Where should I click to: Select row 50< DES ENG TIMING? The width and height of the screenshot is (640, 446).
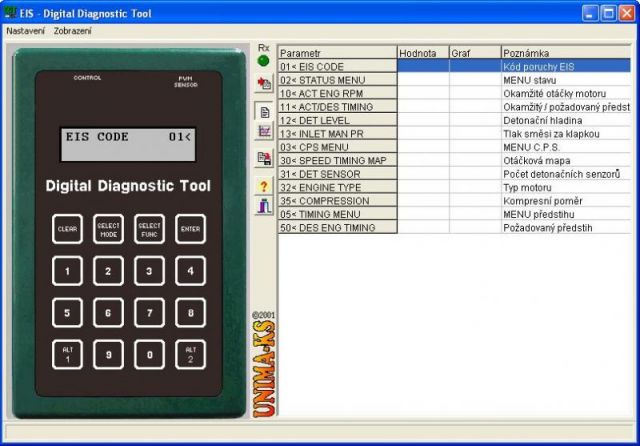click(x=454, y=228)
